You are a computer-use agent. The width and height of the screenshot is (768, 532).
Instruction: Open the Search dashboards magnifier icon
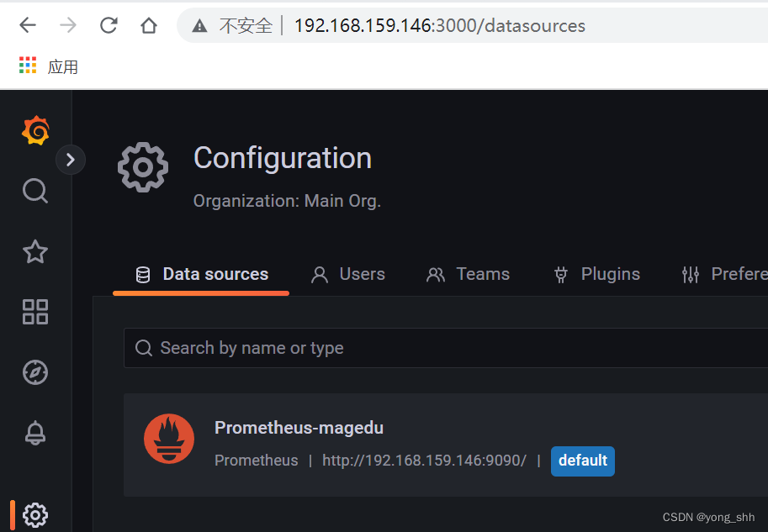click(x=34, y=191)
